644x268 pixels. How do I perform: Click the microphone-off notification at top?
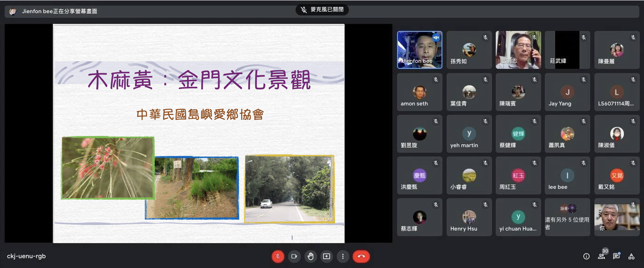click(322, 10)
